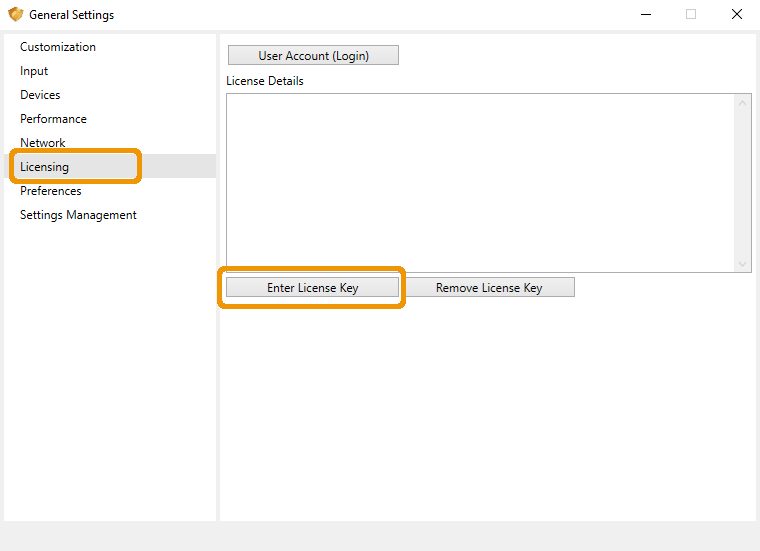Viewport: 760px width, 551px height.
Task: Open the Customization settings page
Action: (x=58, y=47)
